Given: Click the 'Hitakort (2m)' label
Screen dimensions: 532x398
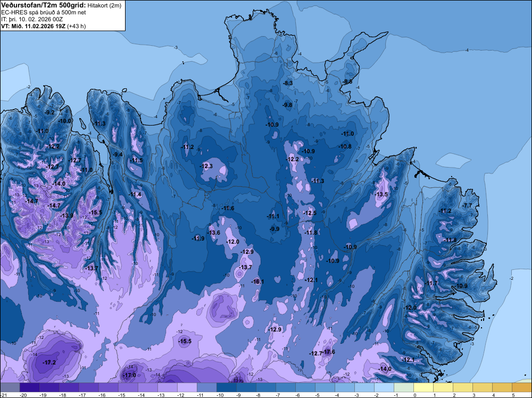Looking at the screenshot, I should point(104,5).
